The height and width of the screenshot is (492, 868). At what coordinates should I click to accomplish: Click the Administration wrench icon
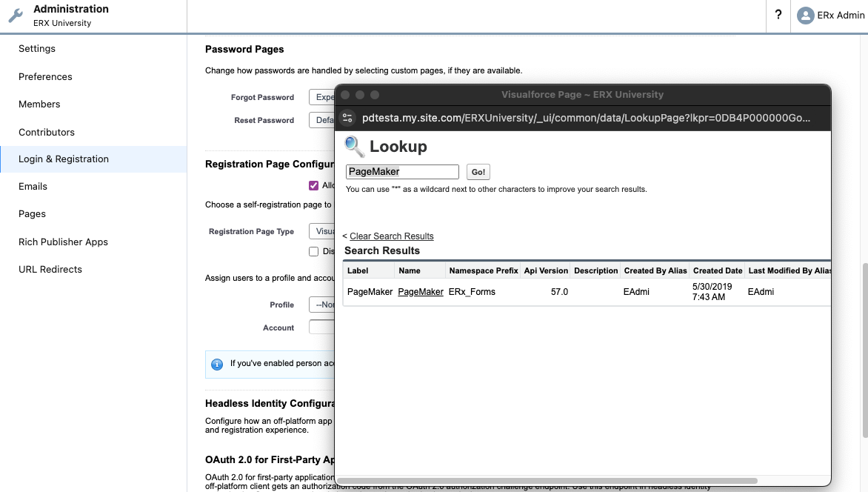(x=16, y=16)
